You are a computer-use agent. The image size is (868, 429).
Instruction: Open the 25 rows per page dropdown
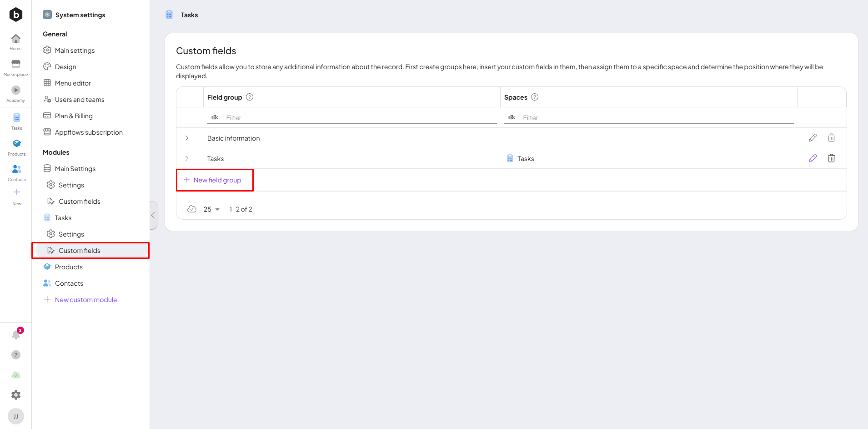[211, 209]
